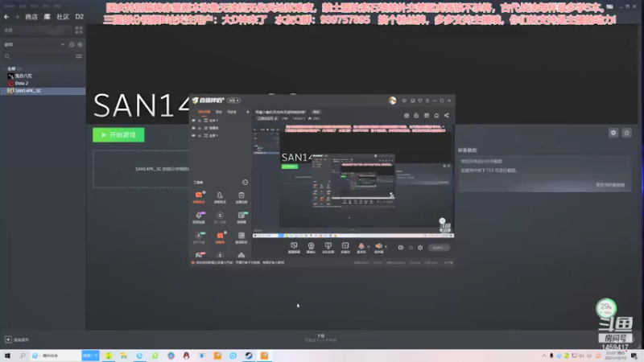The width and height of the screenshot is (644, 362).
Task: Toggle the eye for the 全屏1 source
Action: point(193,135)
